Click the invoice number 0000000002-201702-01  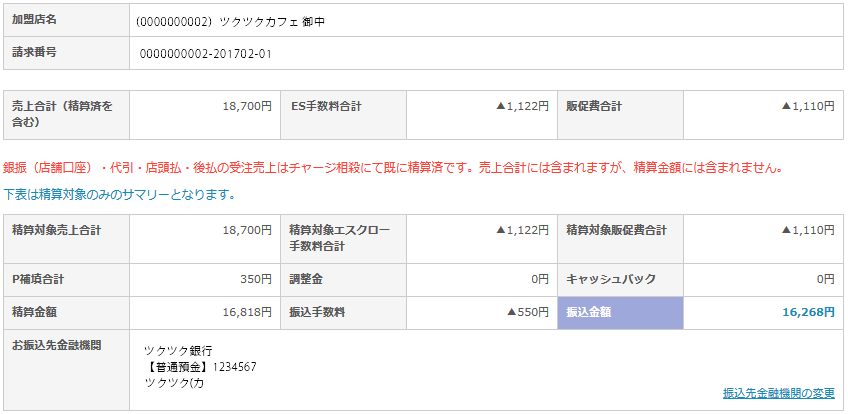[206, 54]
